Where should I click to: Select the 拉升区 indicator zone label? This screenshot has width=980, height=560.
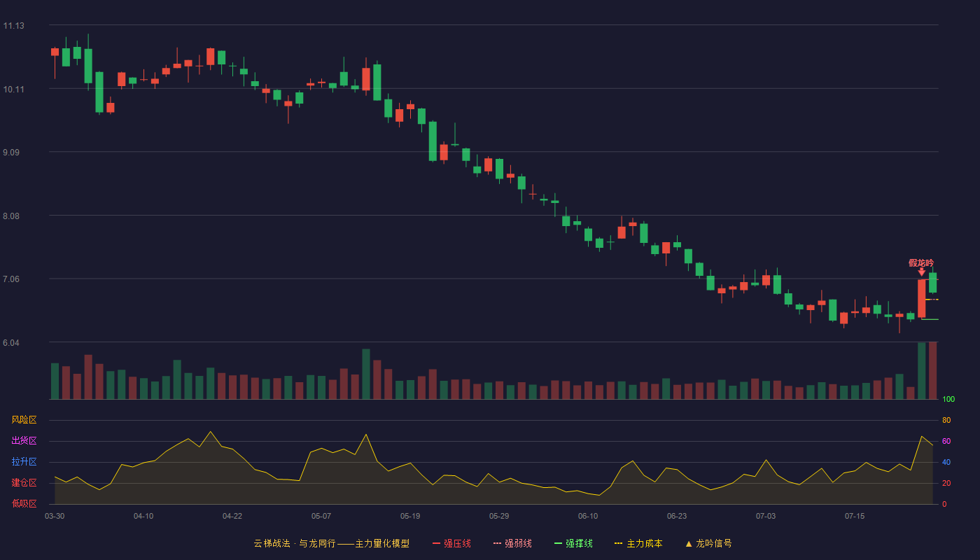24,462
